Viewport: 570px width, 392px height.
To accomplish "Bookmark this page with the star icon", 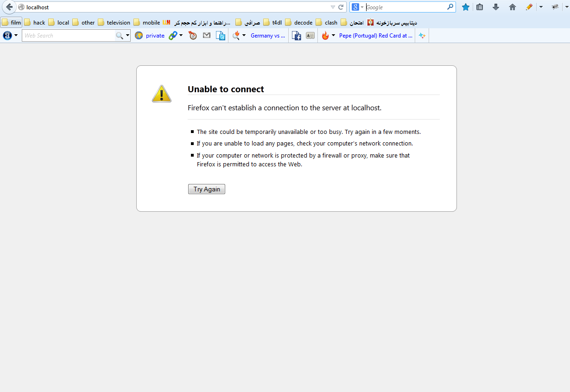I will pyautogui.click(x=466, y=7).
